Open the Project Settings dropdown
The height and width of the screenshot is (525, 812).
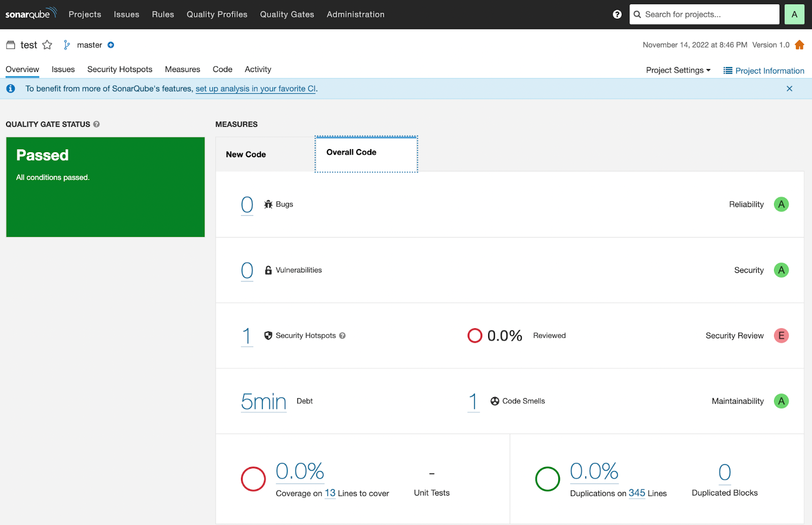(678, 70)
